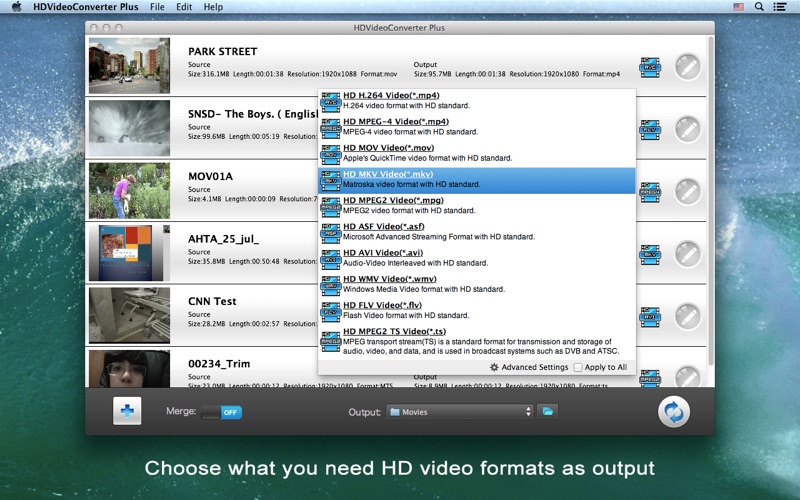Select the 00234_Trim title text
The width and height of the screenshot is (800, 500).
[x=219, y=364]
